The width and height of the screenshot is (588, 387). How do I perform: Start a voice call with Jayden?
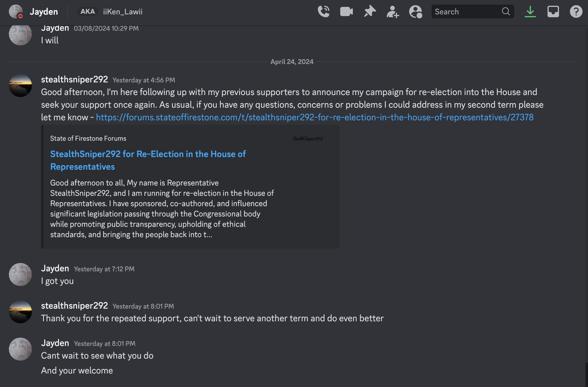[x=324, y=12]
